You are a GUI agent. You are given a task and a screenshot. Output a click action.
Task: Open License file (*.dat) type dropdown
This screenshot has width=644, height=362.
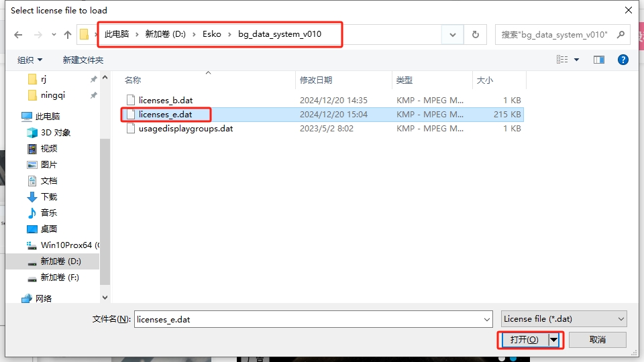[564, 319]
